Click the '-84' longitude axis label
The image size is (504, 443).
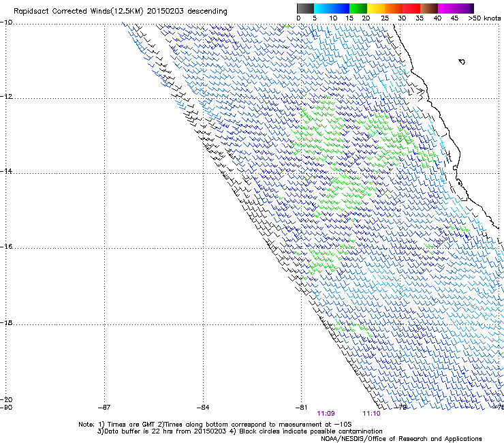pos(203,408)
